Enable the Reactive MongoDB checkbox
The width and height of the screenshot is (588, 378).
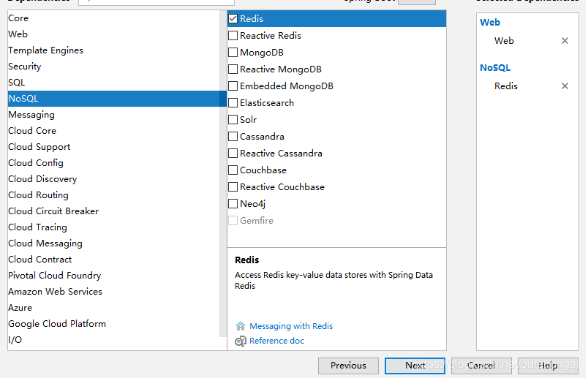[x=233, y=69]
